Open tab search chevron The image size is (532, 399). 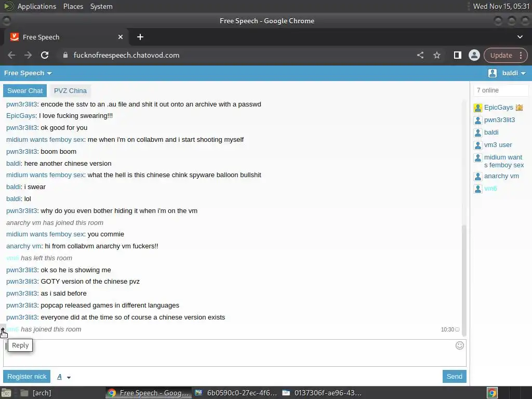(520, 37)
